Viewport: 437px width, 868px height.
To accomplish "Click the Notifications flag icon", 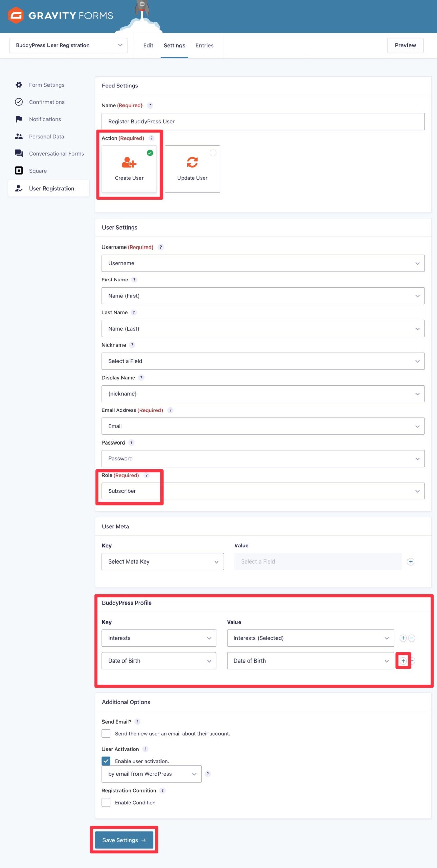I will [x=19, y=119].
